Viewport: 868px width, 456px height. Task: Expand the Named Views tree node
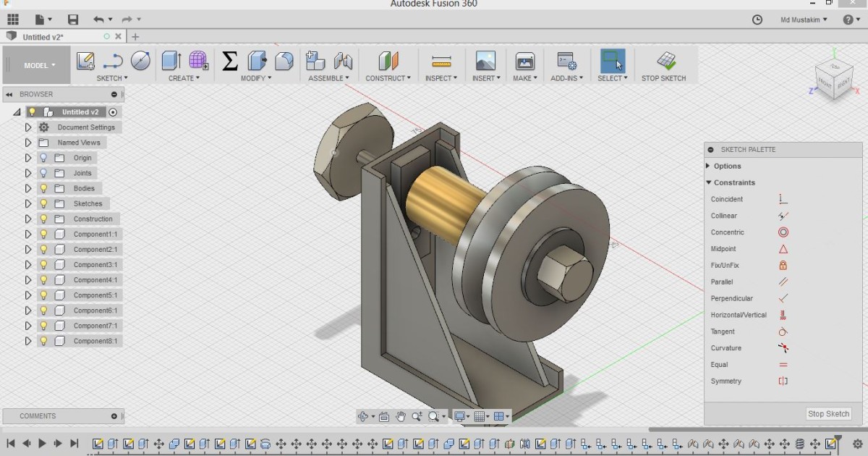28,143
